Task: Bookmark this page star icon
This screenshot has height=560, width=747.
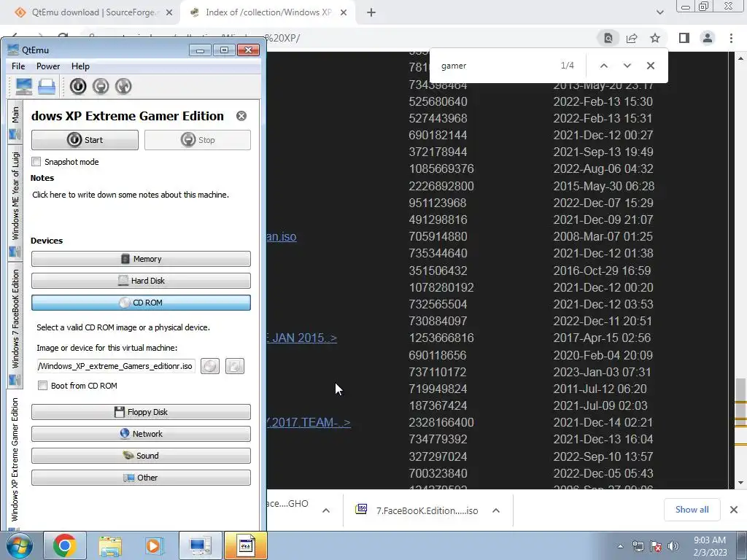Action: (x=655, y=38)
